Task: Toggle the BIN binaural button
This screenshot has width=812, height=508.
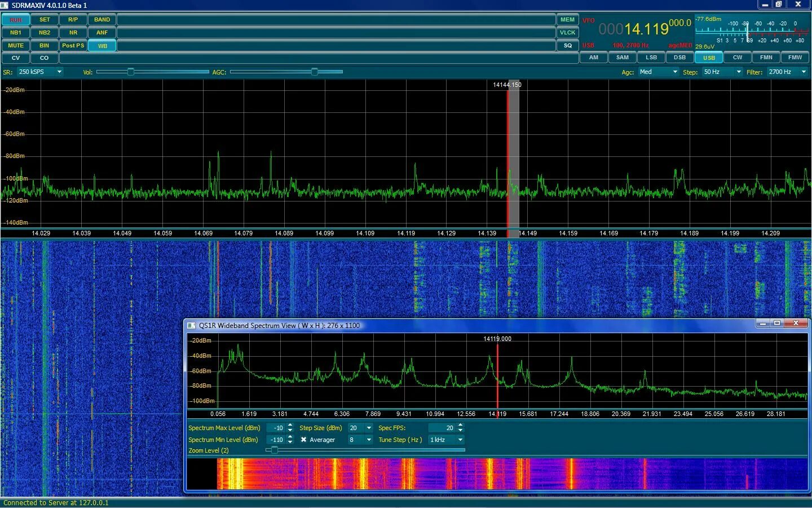Action: point(45,46)
